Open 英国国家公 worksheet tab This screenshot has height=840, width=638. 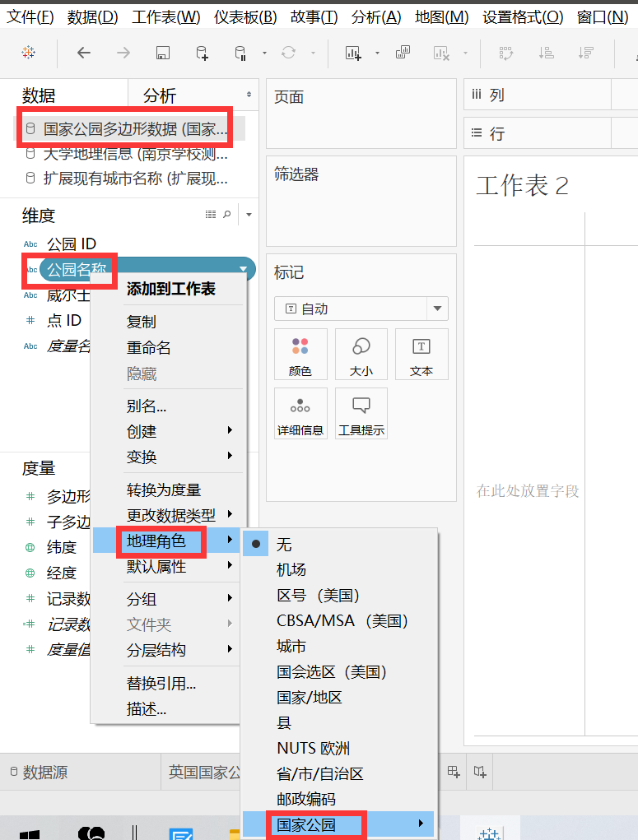(x=204, y=772)
